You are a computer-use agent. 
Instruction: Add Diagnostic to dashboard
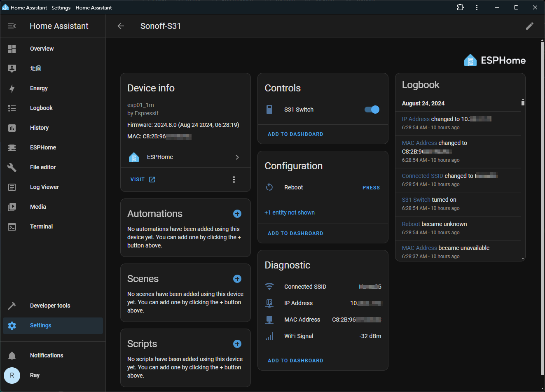(295, 361)
